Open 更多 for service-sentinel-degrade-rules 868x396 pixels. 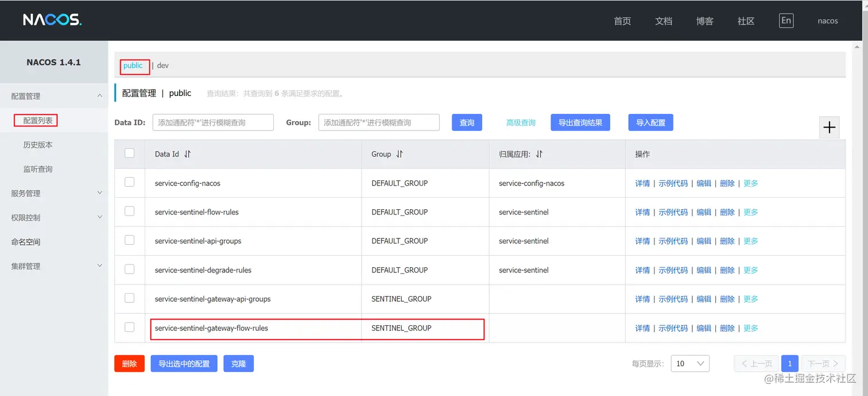751,270
